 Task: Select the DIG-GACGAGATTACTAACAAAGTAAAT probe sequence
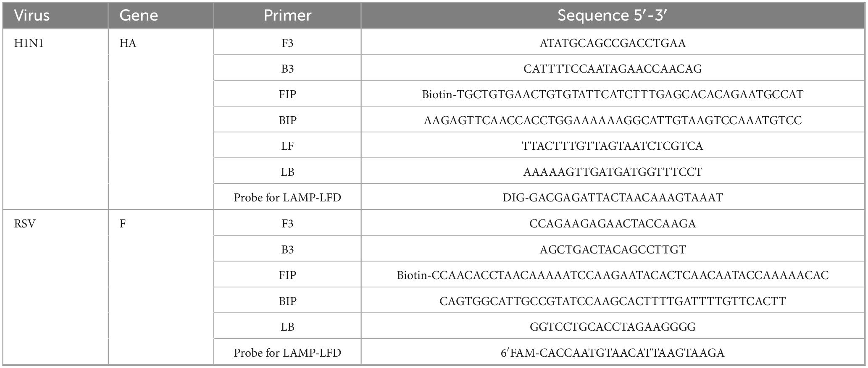pyautogui.click(x=613, y=198)
